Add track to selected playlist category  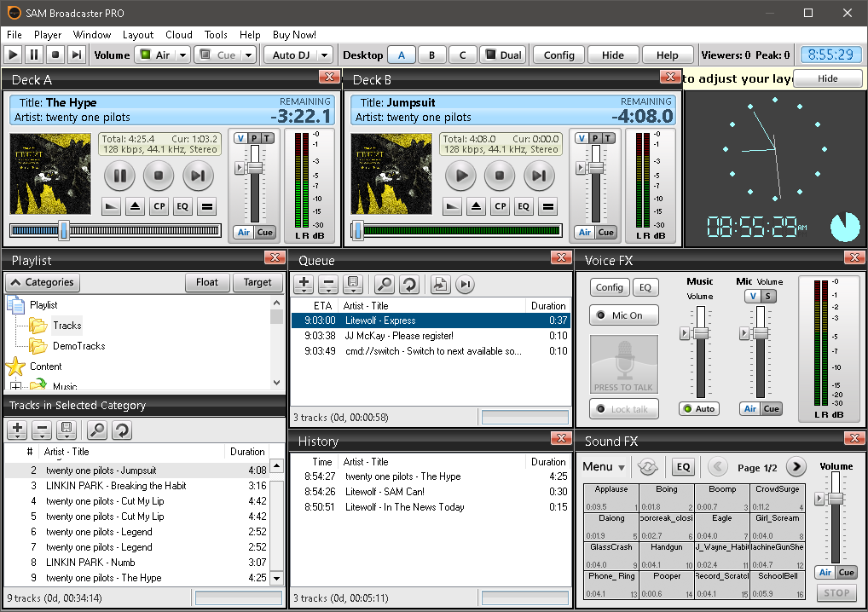point(17,430)
